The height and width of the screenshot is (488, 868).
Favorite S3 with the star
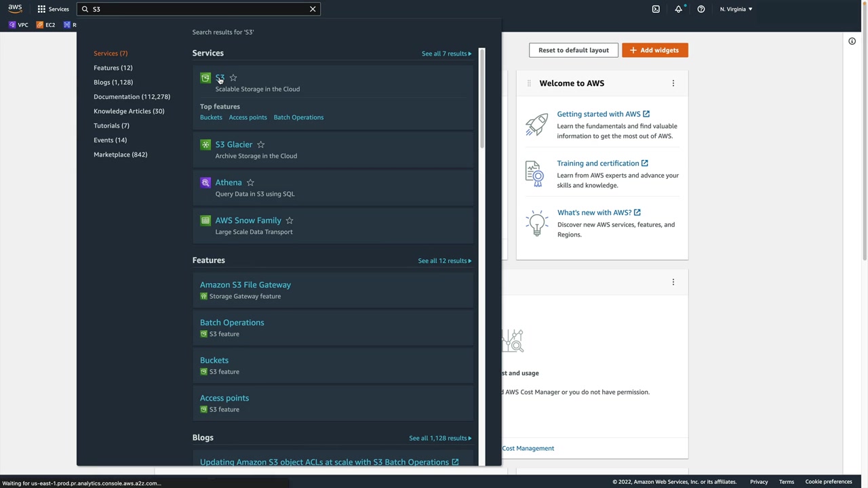pos(233,78)
